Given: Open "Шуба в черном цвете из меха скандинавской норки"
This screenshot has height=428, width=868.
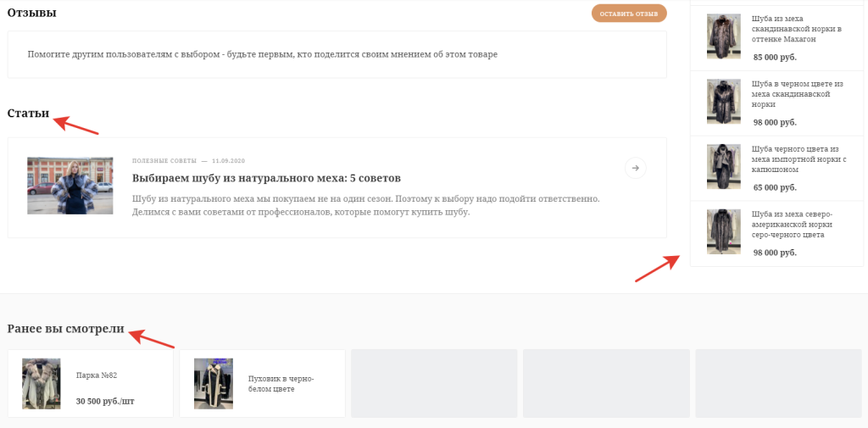Looking at the screenshot, I should coord(797,93).
